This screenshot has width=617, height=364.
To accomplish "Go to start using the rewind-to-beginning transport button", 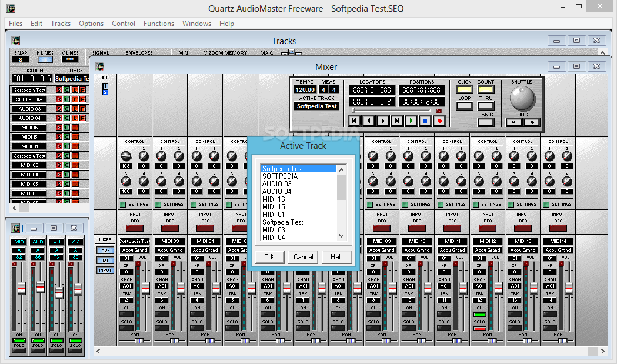I will (x=354, y=121).
